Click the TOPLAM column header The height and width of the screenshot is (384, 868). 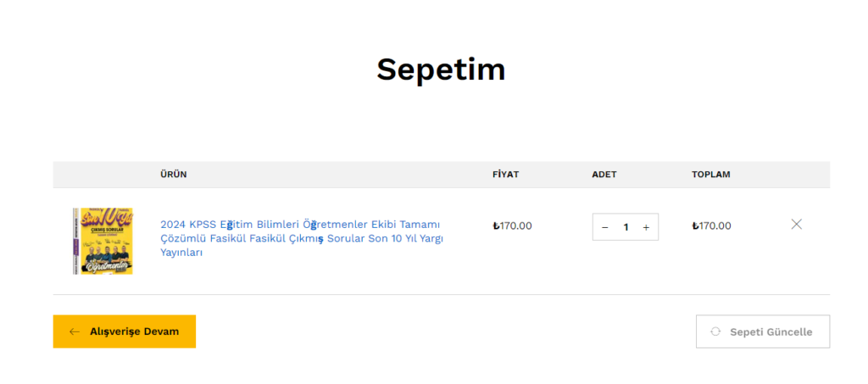(x=711, y=175)
